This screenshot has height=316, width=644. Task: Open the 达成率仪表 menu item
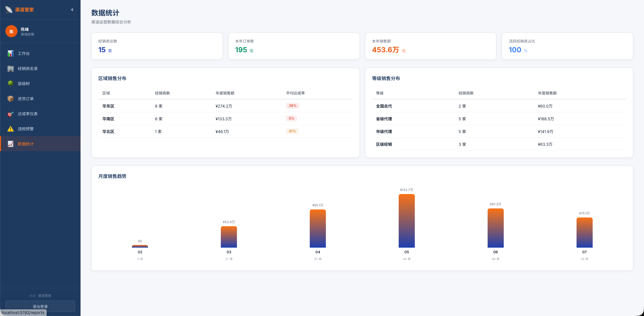pos(40,114)
